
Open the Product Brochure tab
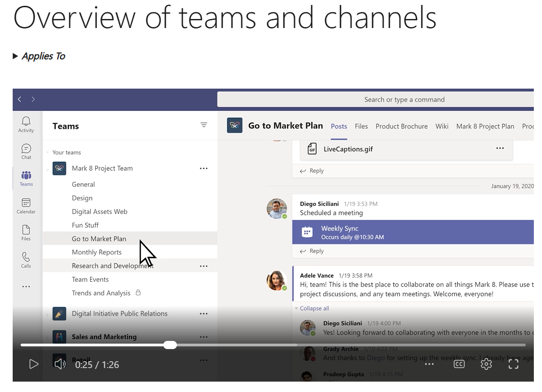point(401,126)
